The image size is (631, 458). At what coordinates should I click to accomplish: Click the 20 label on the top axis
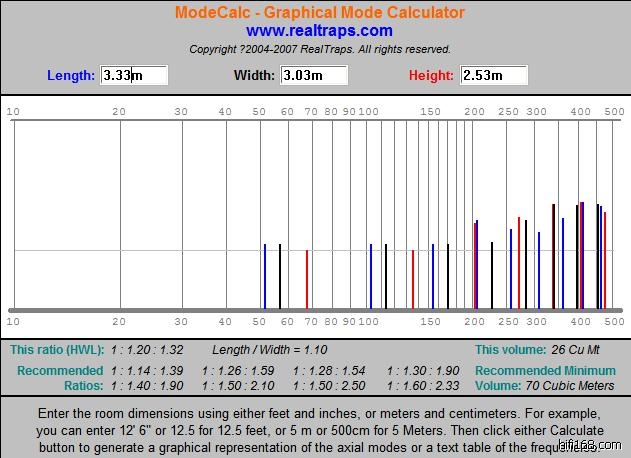point(119,111)
